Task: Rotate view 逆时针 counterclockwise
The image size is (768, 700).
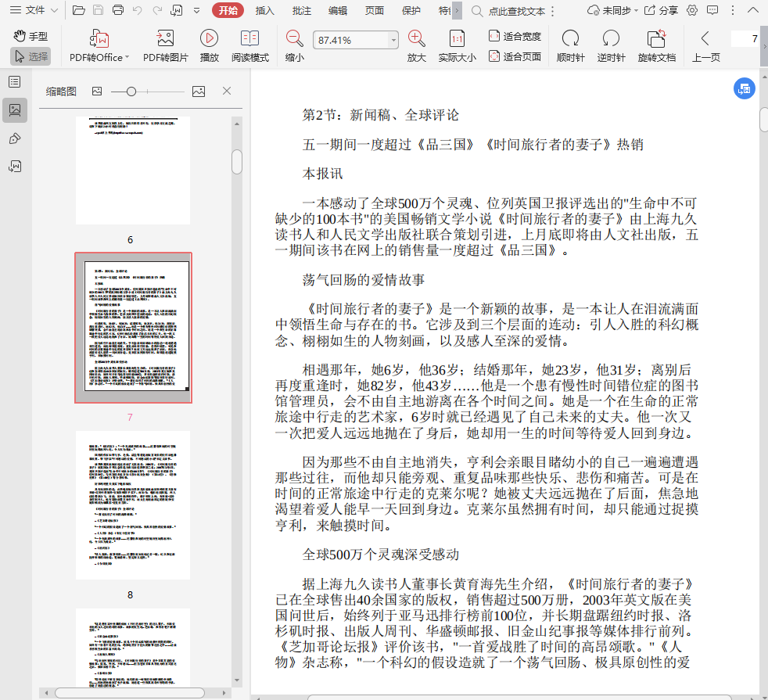Action: (612, 46)
